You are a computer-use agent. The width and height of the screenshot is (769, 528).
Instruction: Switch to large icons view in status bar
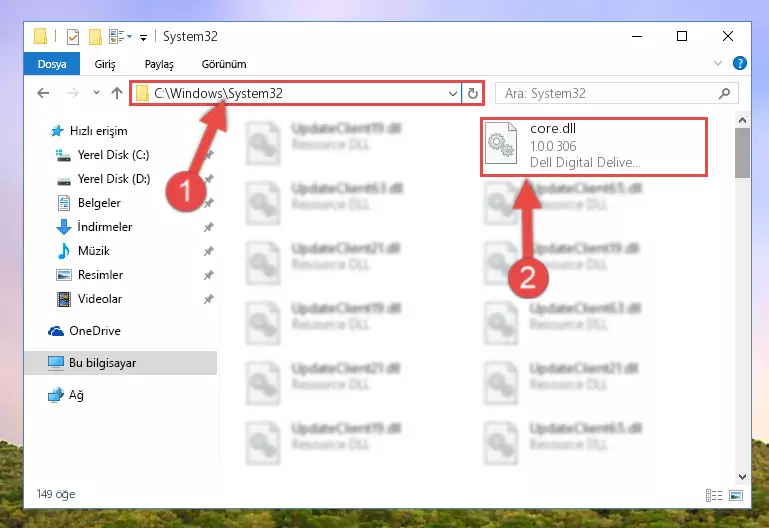click(736, 495)
